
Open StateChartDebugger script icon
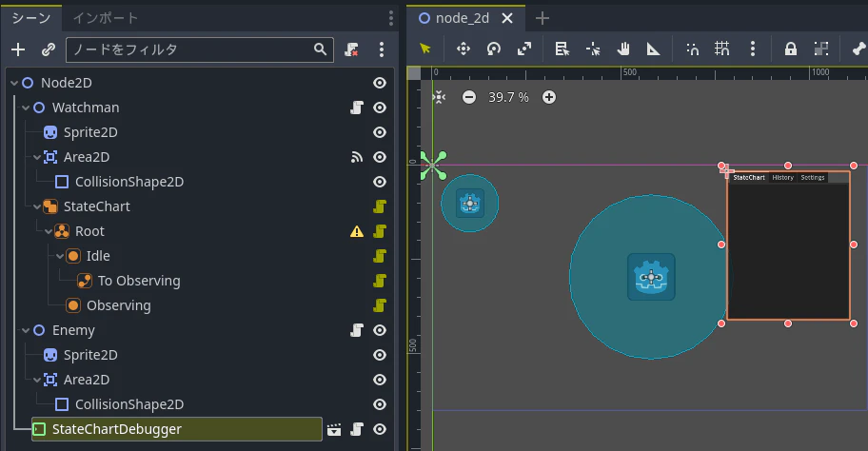tap(357, 429)
